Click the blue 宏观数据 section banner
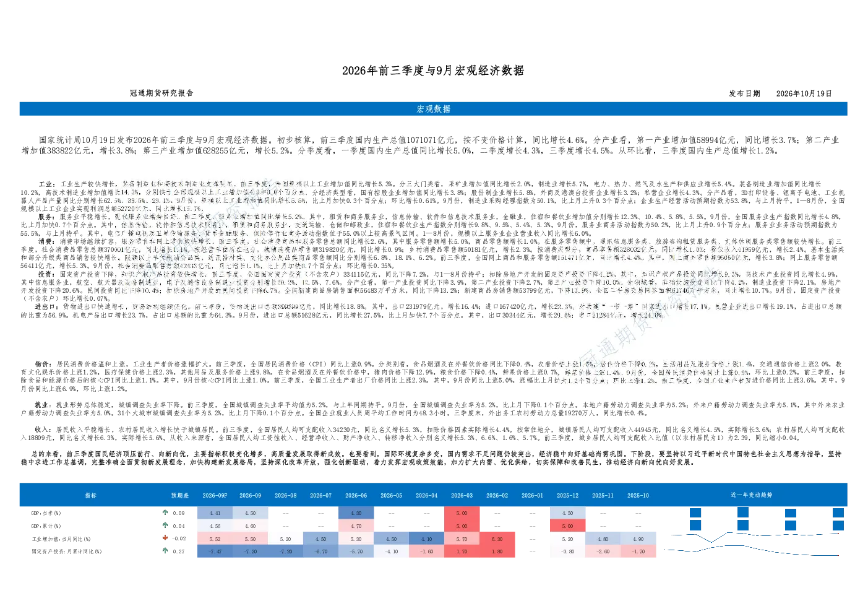Screen dimensions: 868x614 click(x=433, y=109)
